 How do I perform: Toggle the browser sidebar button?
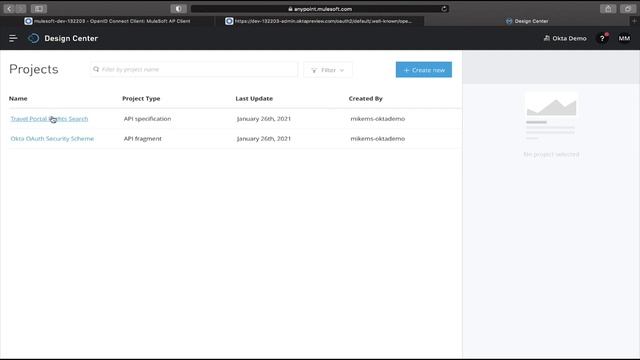(39, 9)
